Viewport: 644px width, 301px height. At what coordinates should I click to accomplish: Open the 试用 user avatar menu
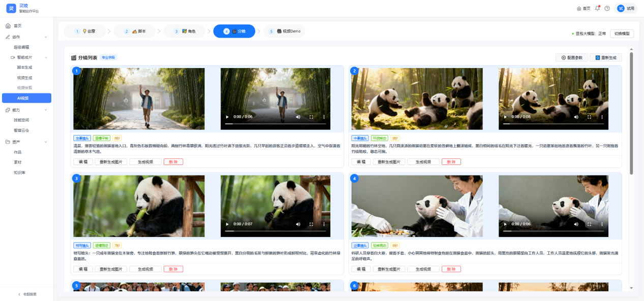pyautogui.click(x=626, y=8)
